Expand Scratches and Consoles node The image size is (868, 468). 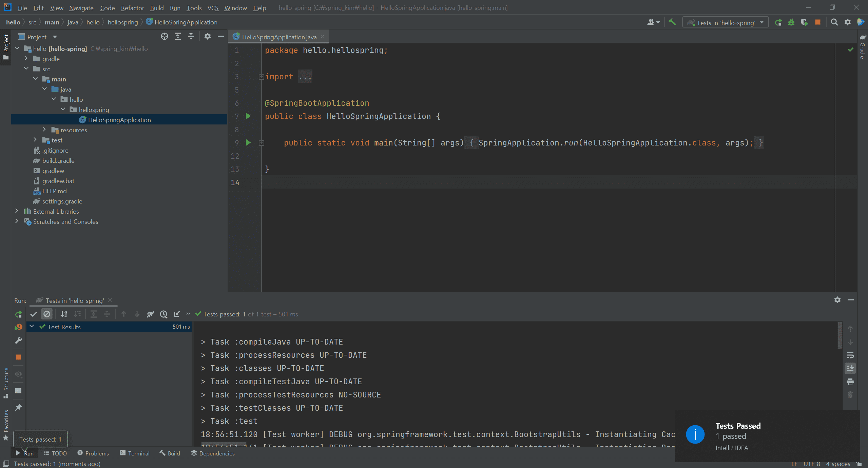pos(17,221)
